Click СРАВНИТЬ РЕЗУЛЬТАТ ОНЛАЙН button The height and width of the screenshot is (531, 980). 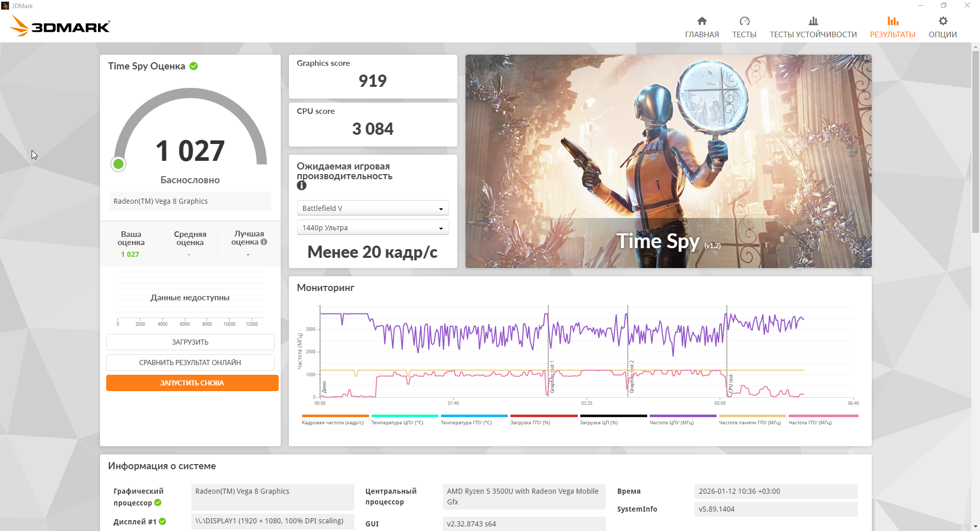tap(190, 363)
